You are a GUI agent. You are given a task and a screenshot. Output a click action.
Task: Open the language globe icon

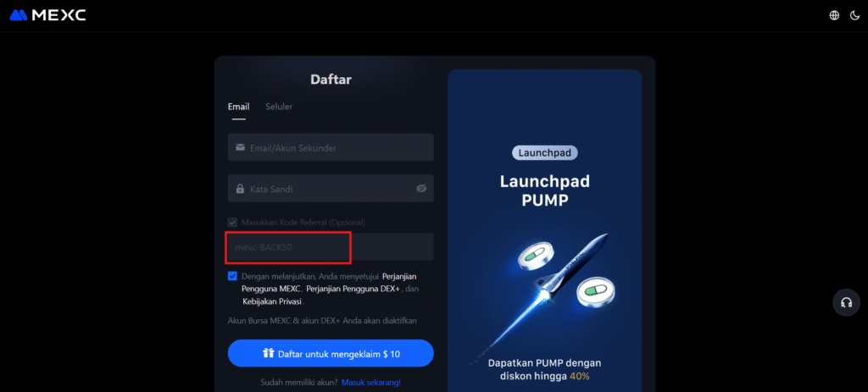(834, 15)
